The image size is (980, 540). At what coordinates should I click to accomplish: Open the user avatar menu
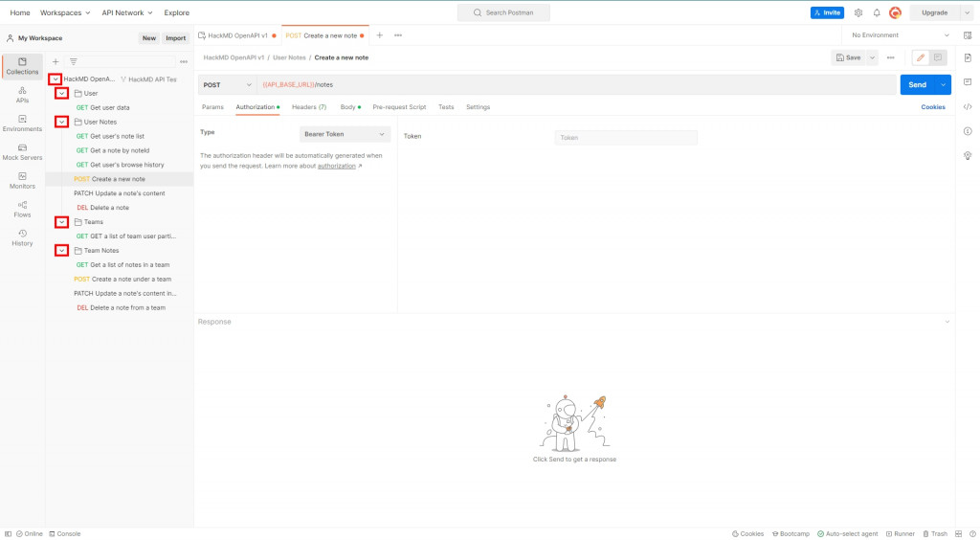(895, 12)
